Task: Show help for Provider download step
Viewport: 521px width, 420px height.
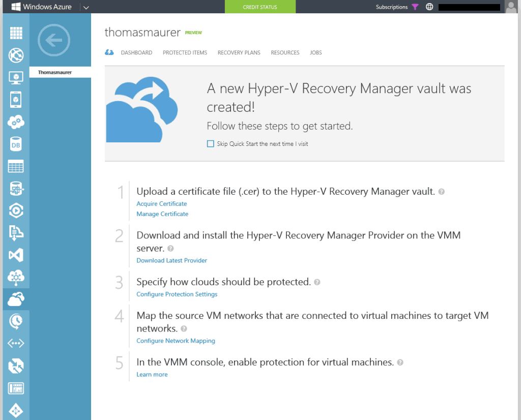Action: tap(170, 248)
